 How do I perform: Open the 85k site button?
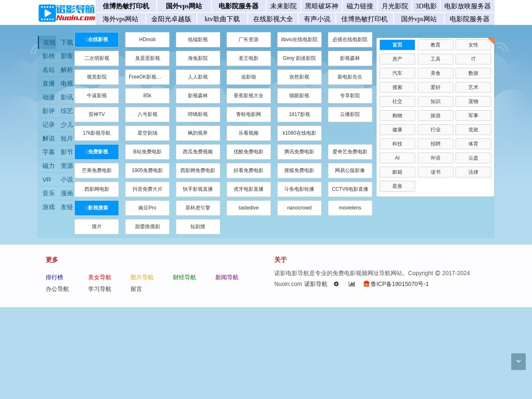(147, 96)
